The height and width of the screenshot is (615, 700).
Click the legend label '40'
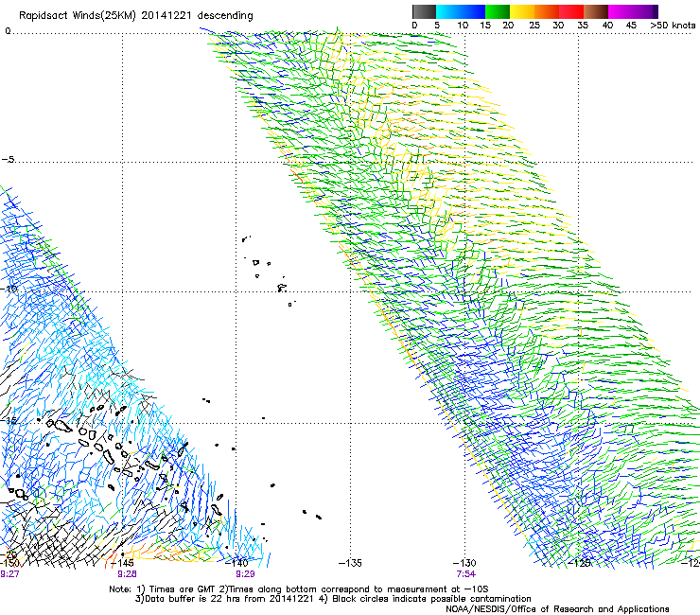(607, 26)
